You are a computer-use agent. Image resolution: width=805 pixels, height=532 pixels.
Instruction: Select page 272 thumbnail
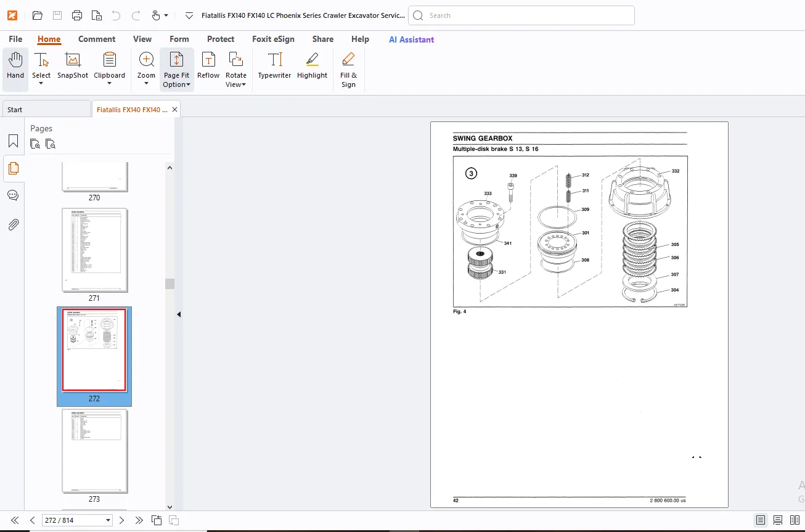[94, 351]
